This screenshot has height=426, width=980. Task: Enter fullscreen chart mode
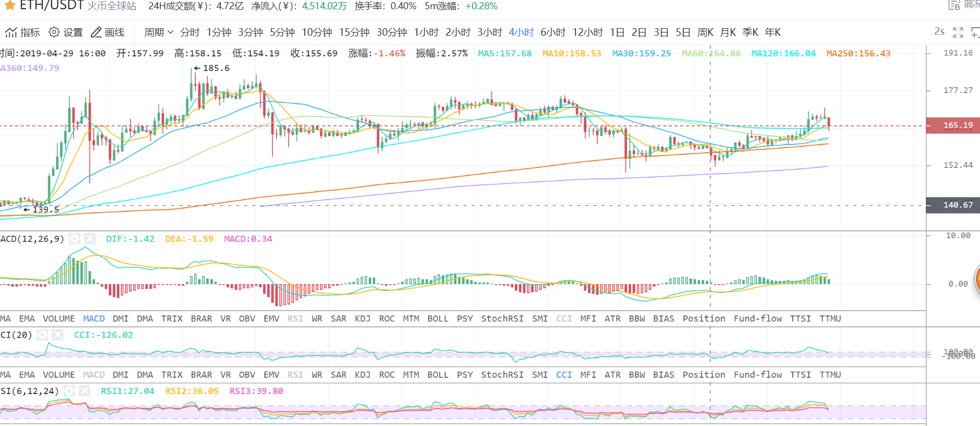[x=958, y=33]
